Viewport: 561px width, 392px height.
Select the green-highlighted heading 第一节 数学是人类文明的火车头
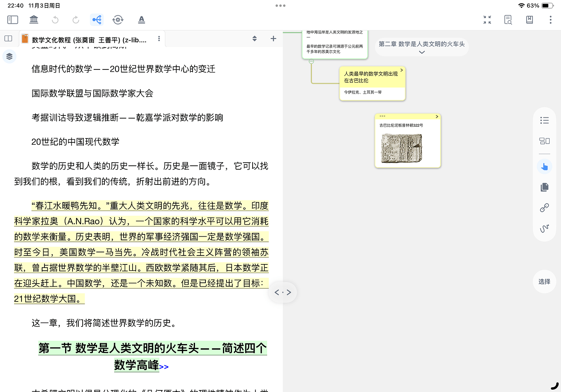[x=152, y=356]
